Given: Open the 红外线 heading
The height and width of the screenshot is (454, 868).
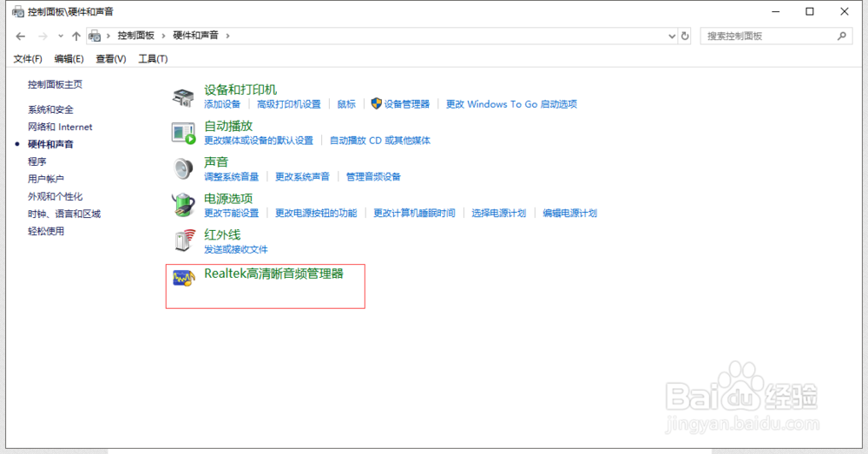Looking at the screenshot, I should pyautogui.click(x=222, y=234).
